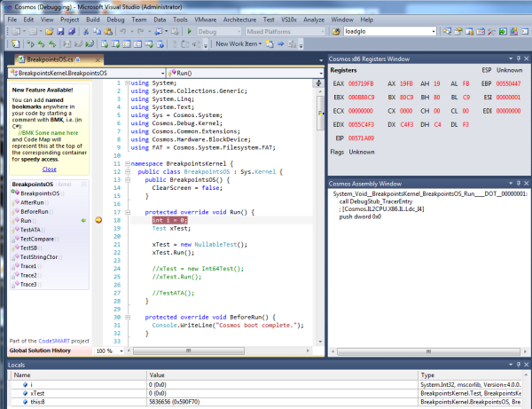This screenshot has height=409, width=532.
Task: Click the code editor horizontal scrollbar
Action: pos(189,350)
